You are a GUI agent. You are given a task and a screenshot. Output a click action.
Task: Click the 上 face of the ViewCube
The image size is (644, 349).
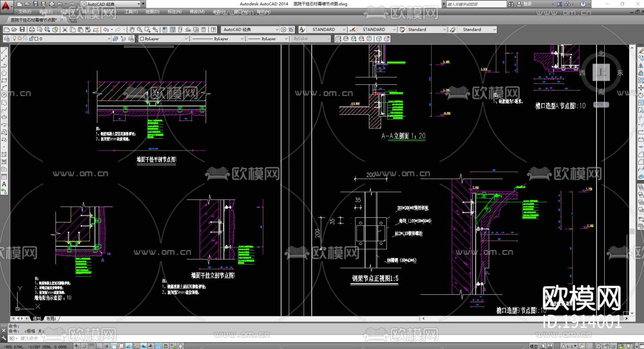tap(601, 73)
